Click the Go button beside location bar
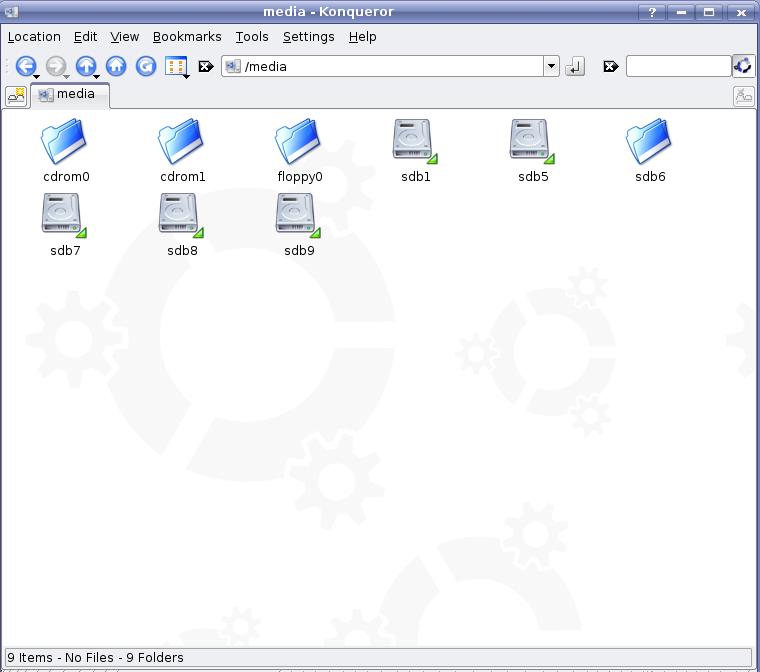This screenshot has width=760, height=672. [x=575, y=66]
